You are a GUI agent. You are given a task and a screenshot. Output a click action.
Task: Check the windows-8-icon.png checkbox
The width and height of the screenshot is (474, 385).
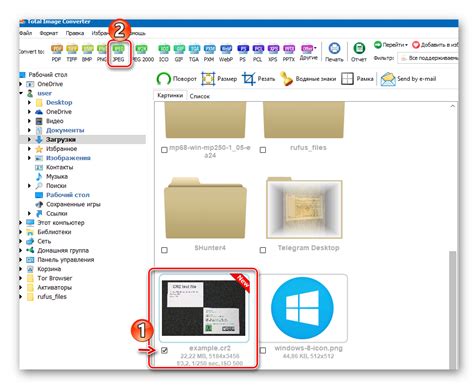263,350
